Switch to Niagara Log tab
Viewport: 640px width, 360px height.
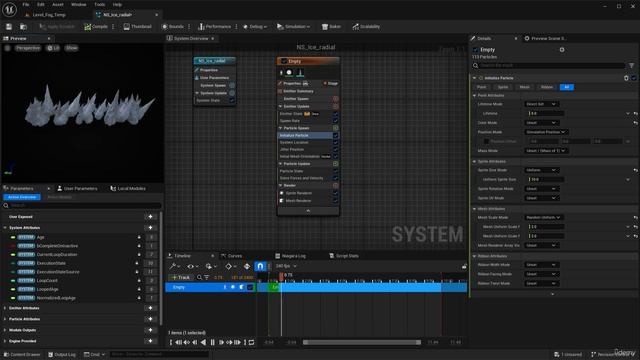pos(291,256)
